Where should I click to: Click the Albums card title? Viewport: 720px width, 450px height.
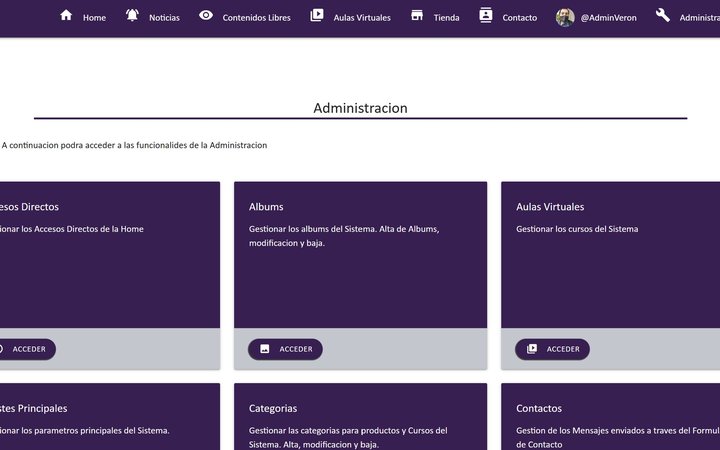point(266,207)
